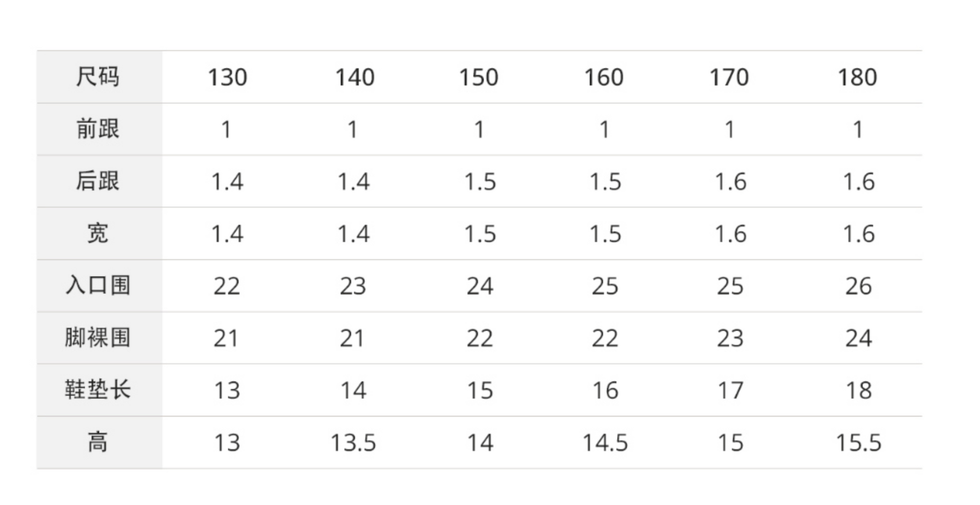The width and height of the screenshot is (980, 505).
Task: Select the 160 size column header
Action: (x=604, y=78)
